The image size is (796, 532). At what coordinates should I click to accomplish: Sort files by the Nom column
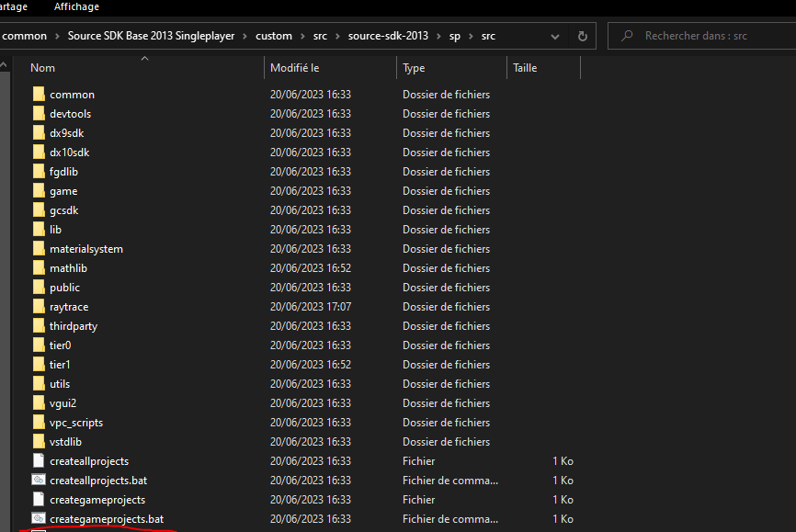(43, 68)
